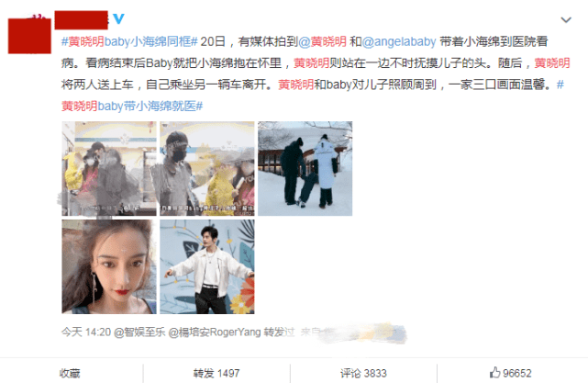
Task: Open hashtag #黄晓明baby小海绵同框#
Action: (x=129, y=41)
